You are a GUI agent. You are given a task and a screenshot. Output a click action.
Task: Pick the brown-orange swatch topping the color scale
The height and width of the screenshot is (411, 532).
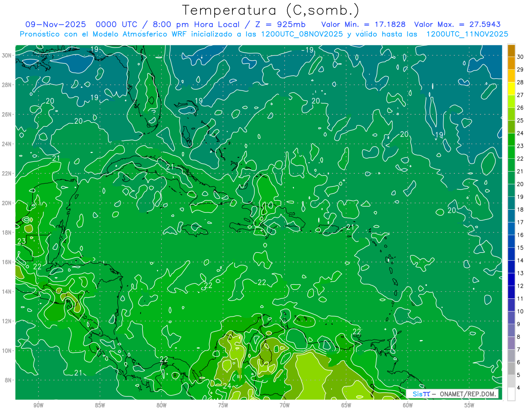click(x=512, y=51)
